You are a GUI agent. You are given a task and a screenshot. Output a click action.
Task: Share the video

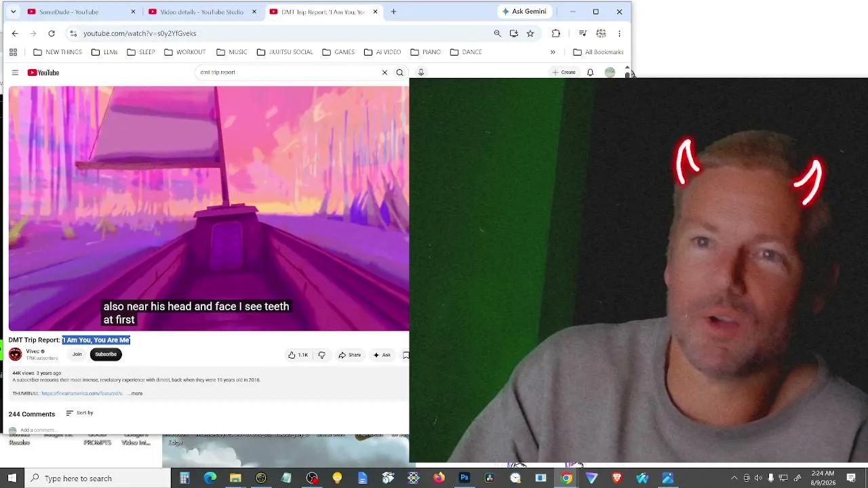tap(350, 354)
